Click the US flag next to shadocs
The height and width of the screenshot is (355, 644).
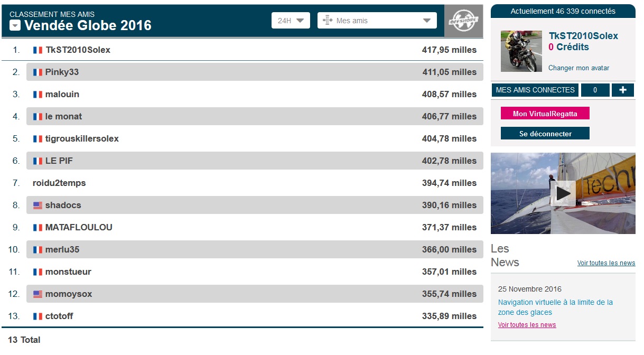(x=38, y=205)
